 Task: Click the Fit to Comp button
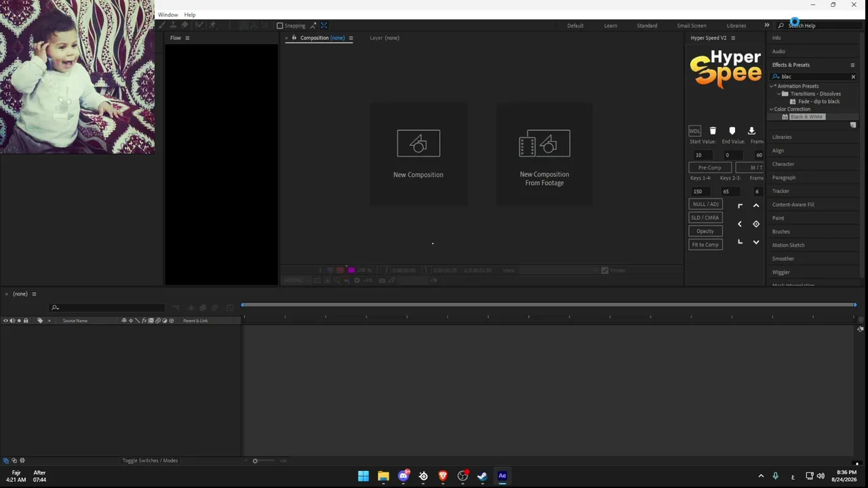(x=705, y=245)
